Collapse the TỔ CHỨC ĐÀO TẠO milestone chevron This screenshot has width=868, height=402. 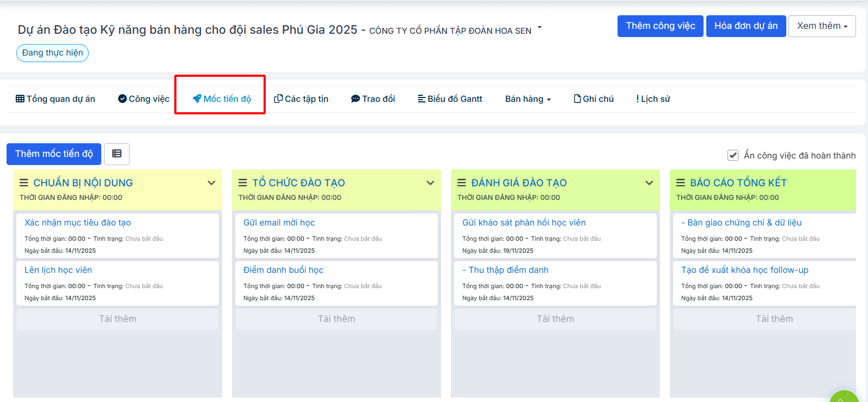tap(430, 183)
